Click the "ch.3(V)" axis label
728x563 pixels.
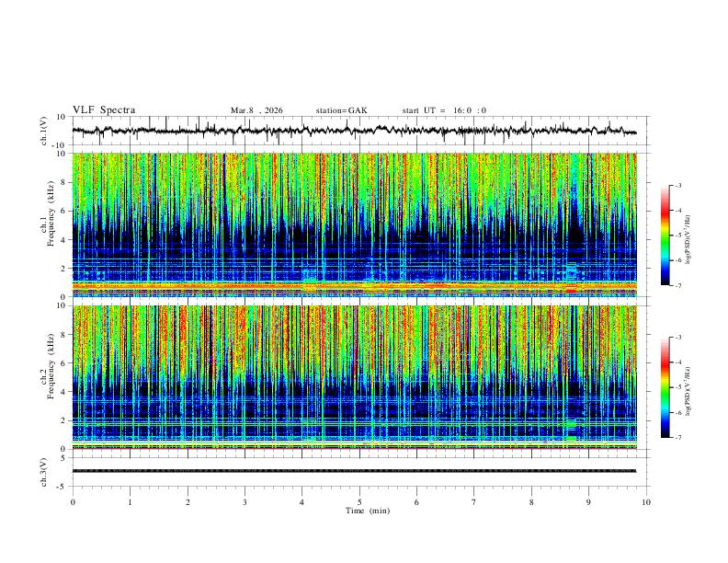[44, 472]
